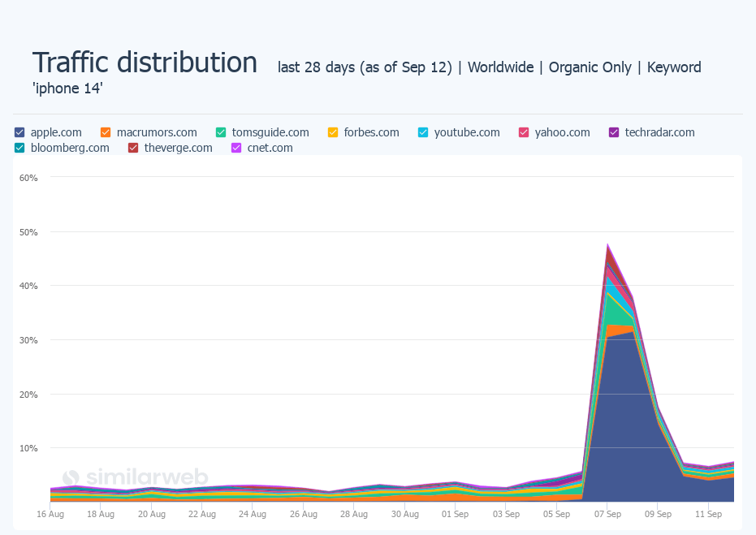Click the 20 Aug x-axis label

[151, 514]
